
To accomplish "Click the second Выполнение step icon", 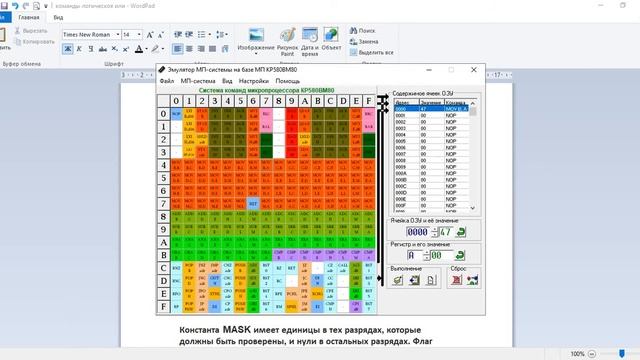I will (x=415, y=280).
